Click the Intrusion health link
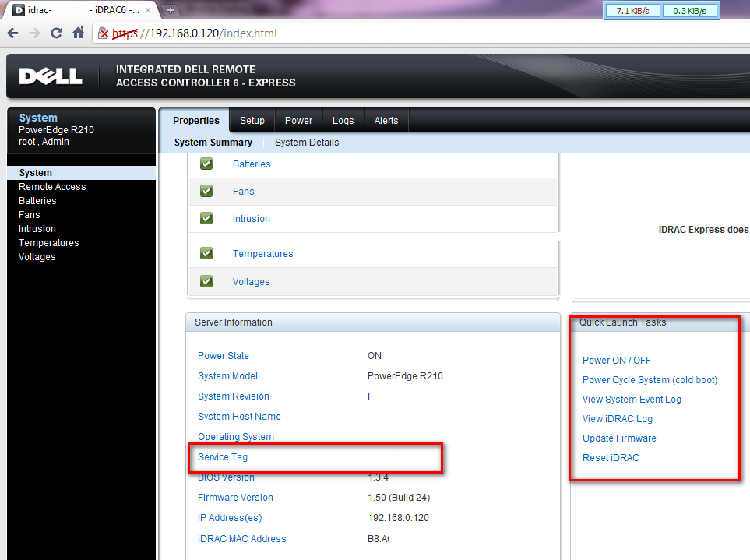The width and height of the screenshot is (750, 560). coord(251,219)
